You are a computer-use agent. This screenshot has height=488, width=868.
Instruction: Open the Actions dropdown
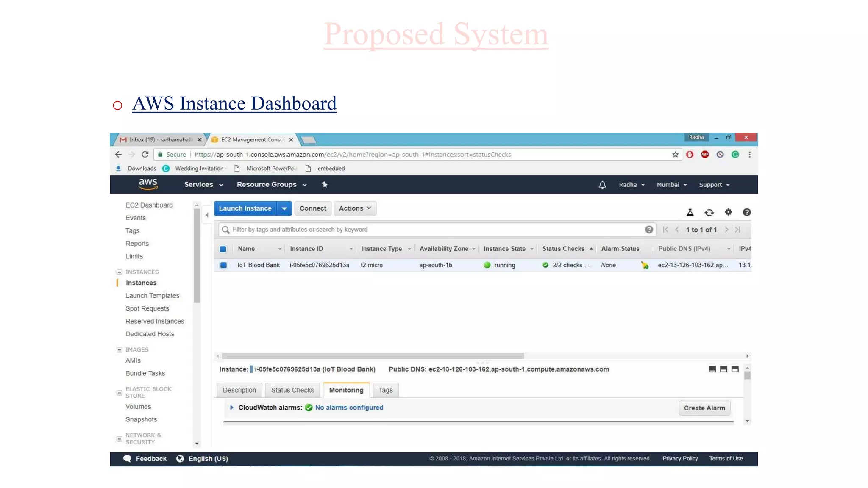[355, 208]
